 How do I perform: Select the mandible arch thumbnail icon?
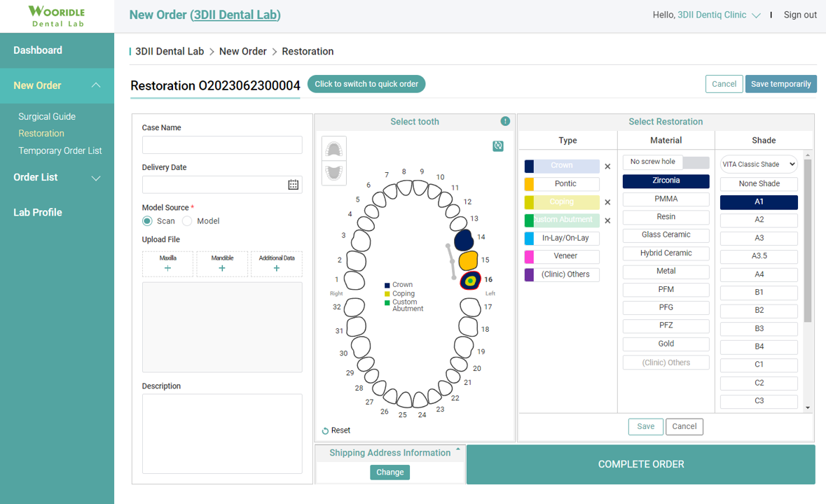333,173
